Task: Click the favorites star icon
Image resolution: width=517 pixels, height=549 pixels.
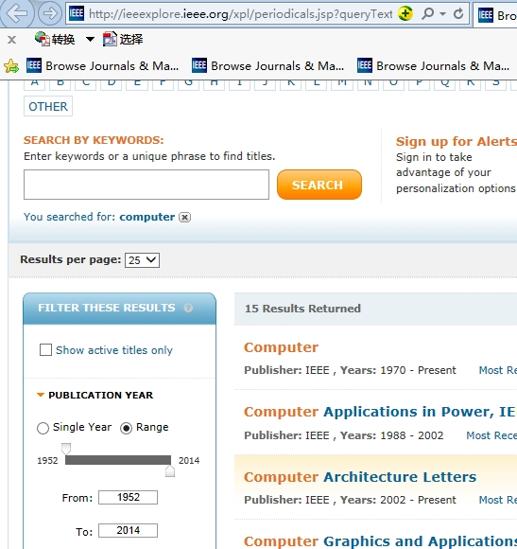Action: 11,66
